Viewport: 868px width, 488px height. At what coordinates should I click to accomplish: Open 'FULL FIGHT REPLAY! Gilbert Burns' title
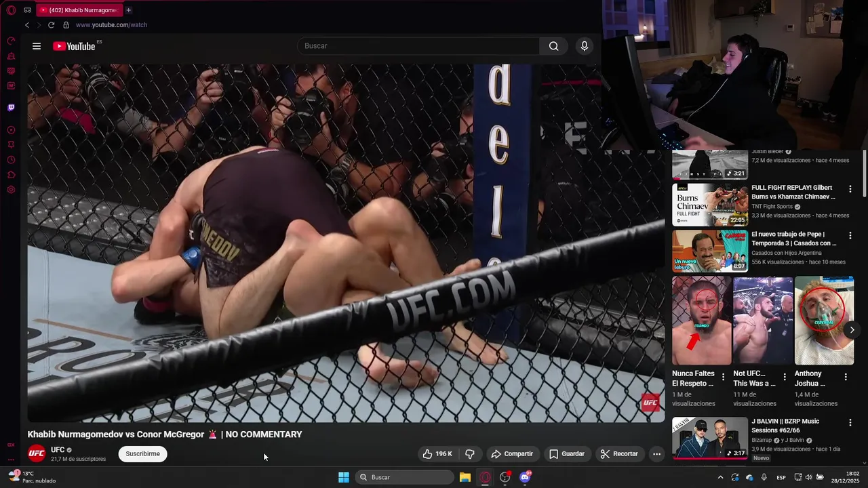793,192
